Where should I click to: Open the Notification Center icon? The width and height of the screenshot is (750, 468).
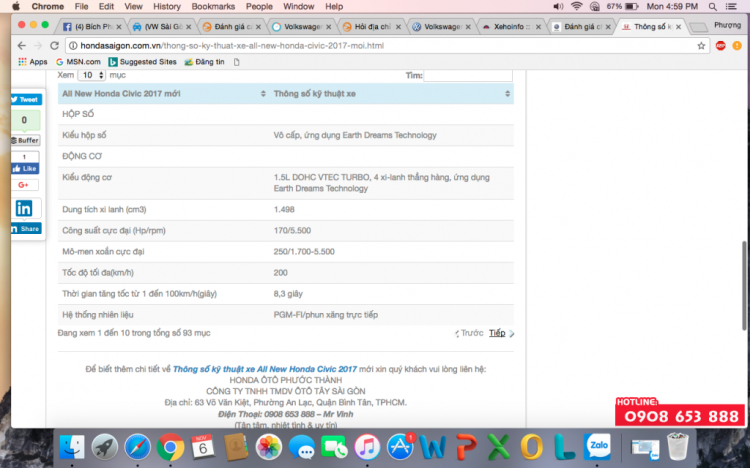[x=731, y=7]
